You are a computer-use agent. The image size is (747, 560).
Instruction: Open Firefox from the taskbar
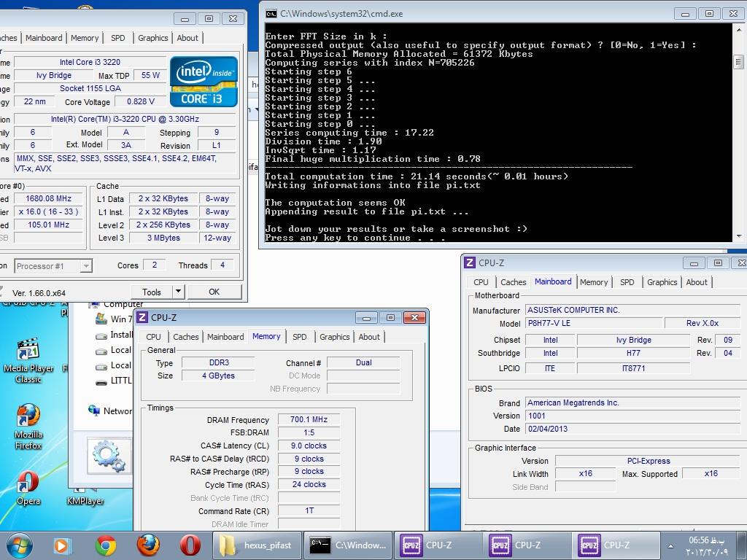[148, 545]
